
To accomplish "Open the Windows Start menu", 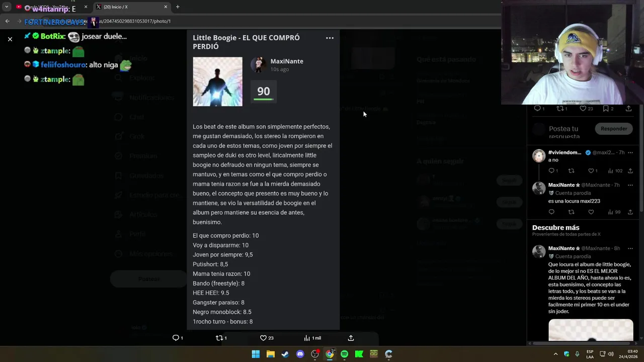I will point(256,354).
